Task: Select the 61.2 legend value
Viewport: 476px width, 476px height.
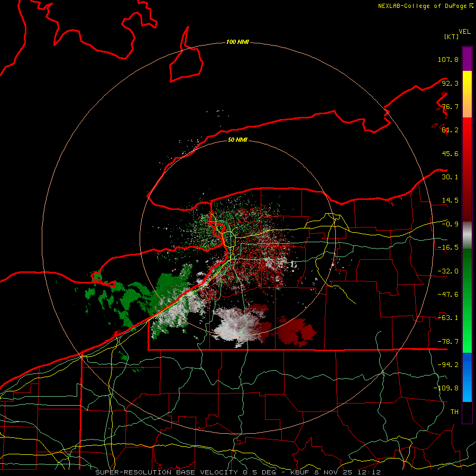Action: tap(450, 130)
